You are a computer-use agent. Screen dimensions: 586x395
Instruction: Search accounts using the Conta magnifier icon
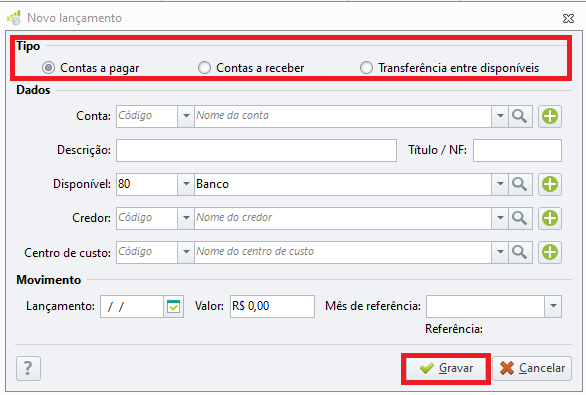point(520,116)
